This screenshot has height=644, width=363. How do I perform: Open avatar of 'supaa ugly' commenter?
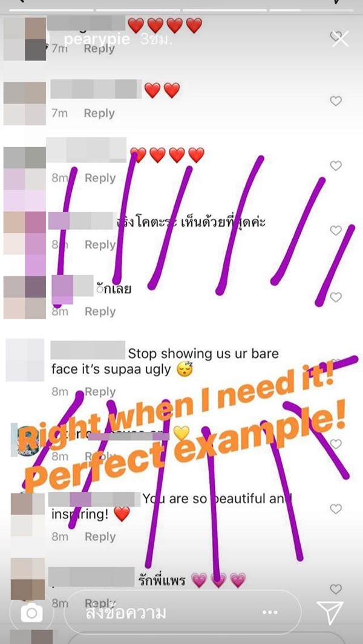[x=25, y=360]
